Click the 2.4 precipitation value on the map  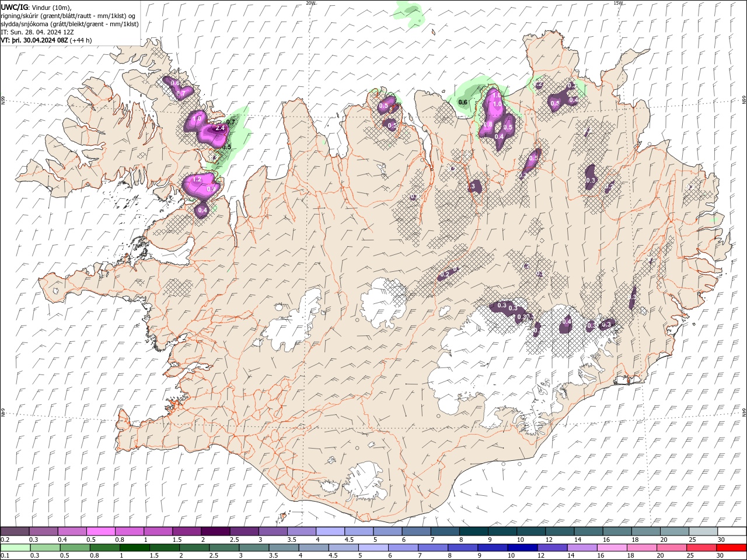(220, 128)
